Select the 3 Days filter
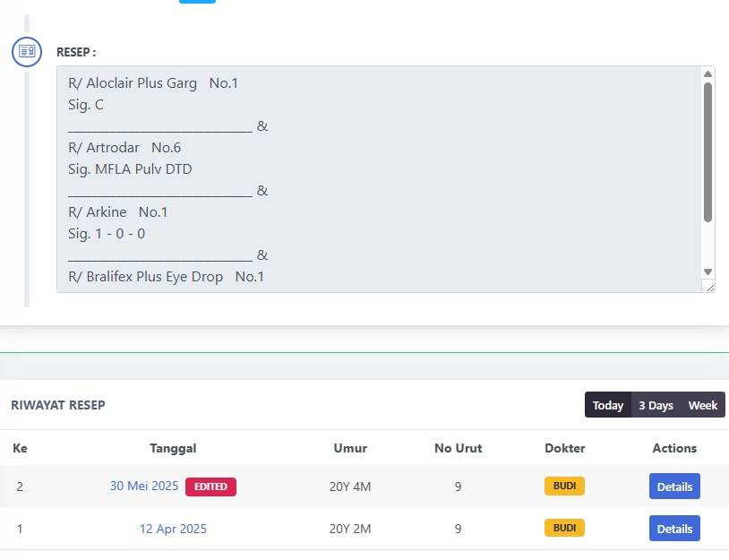The width and height of the screenshot is (729, 560). [656, 405]
